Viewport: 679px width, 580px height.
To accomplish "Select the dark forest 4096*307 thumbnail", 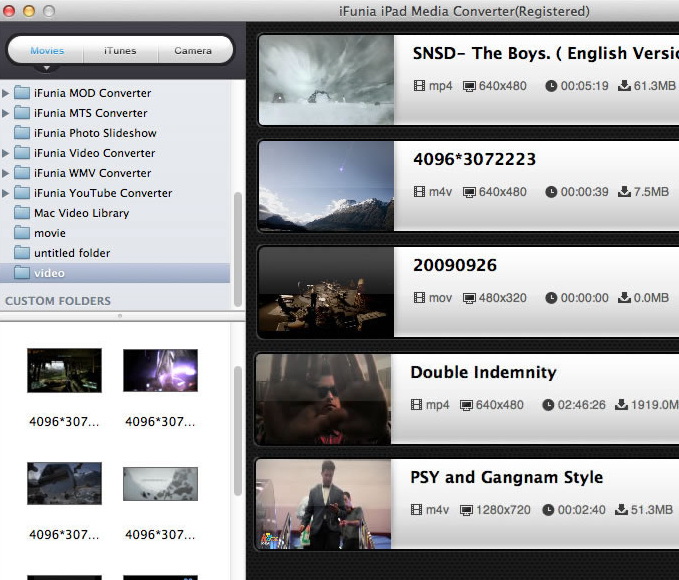I will point(65,370).
